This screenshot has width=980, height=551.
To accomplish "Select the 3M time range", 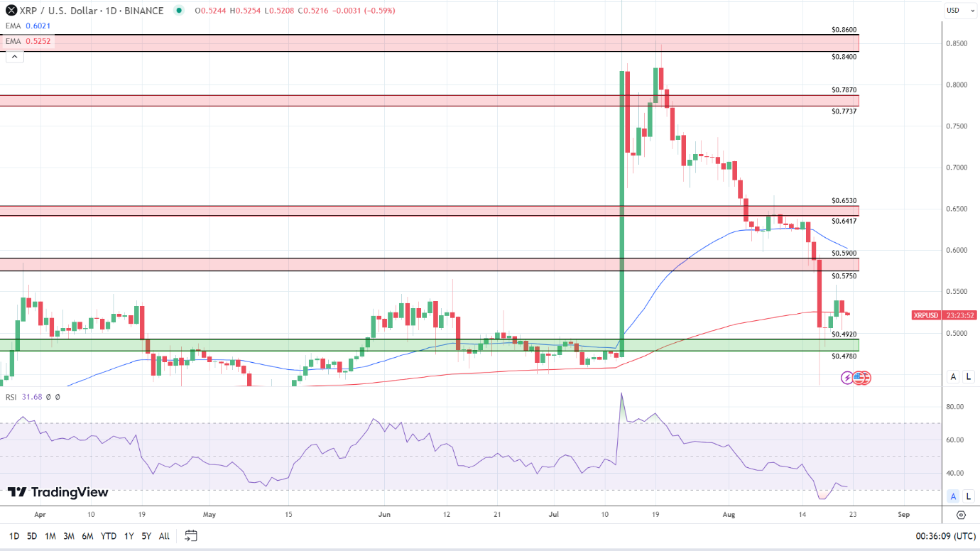I will (x=69, y=536).
